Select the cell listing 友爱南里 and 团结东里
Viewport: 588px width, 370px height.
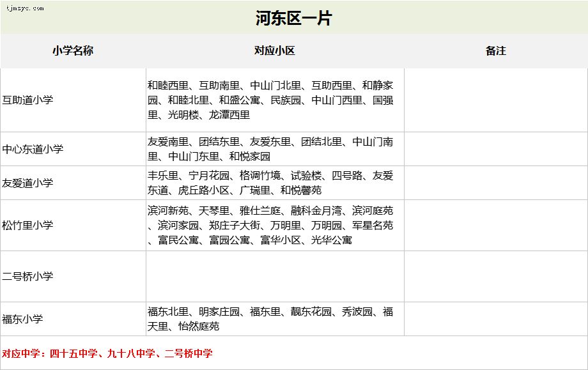[274, 149]
